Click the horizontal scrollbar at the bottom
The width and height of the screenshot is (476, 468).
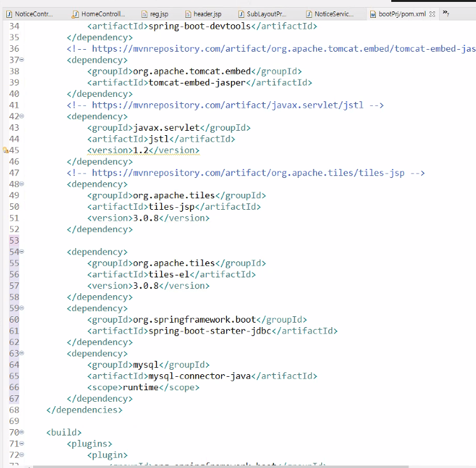220,467
